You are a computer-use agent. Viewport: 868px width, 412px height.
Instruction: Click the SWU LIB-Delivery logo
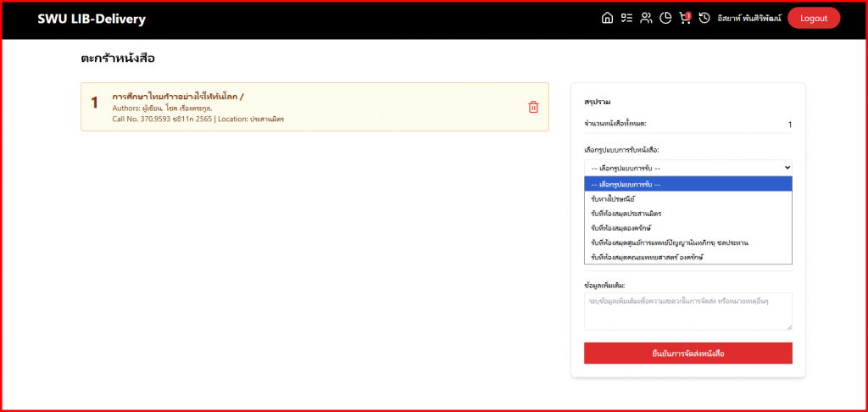click(92, 19)
